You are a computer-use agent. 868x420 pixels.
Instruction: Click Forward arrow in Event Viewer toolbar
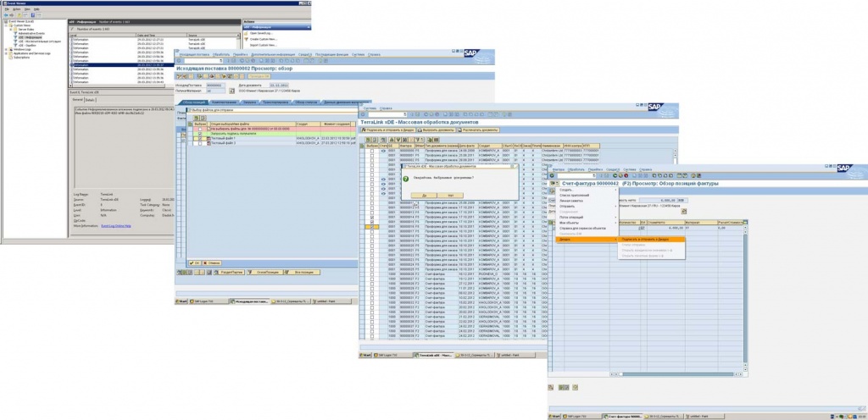coord(12,15)
